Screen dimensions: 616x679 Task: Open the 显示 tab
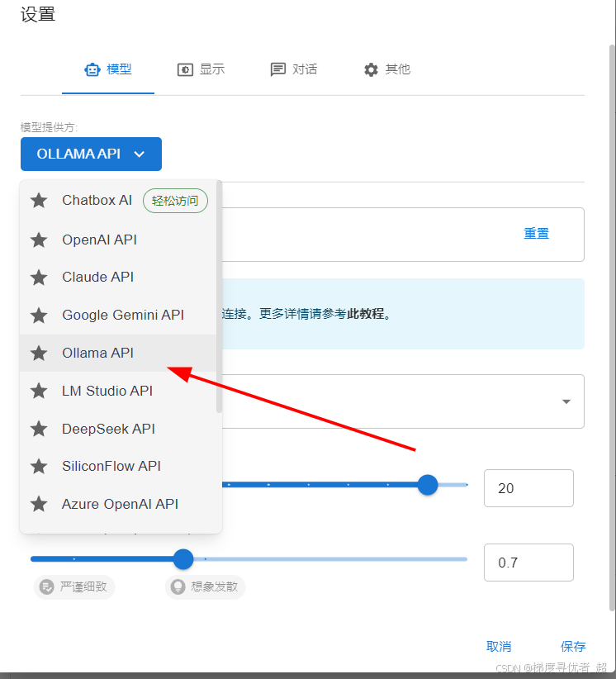pos(201,69)
